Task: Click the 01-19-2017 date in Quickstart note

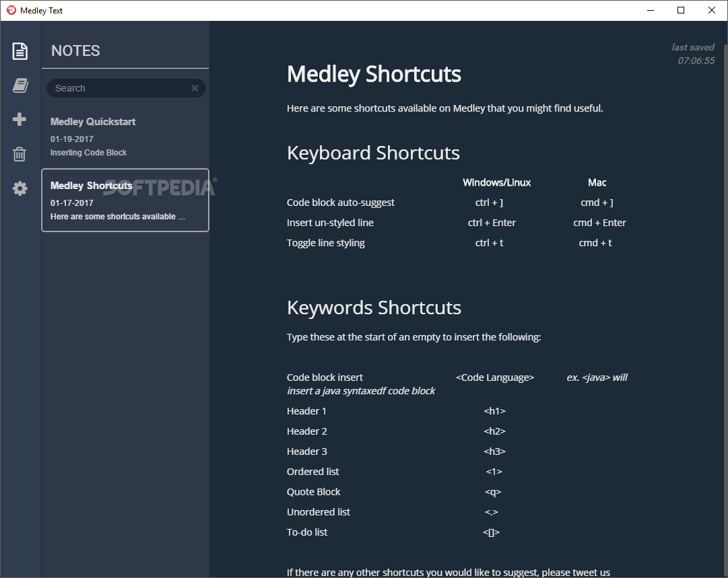Action: click(x=72, y=139)
